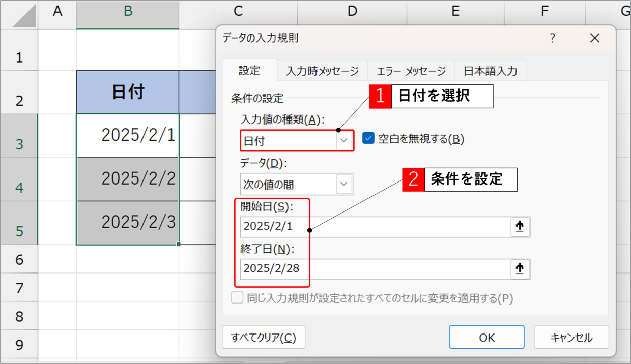Select the 日本語入力 tab

tap(490, 71)
